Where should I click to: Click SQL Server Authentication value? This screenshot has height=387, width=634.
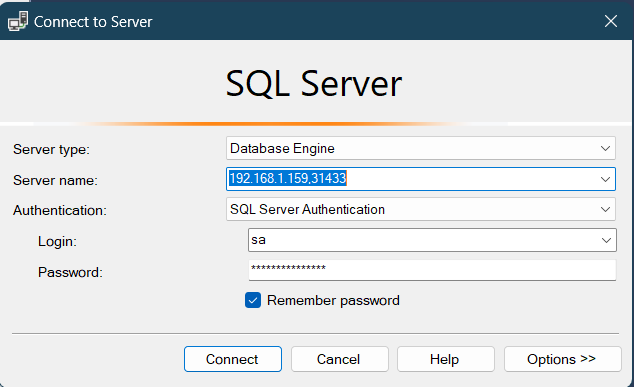point(307,209)
